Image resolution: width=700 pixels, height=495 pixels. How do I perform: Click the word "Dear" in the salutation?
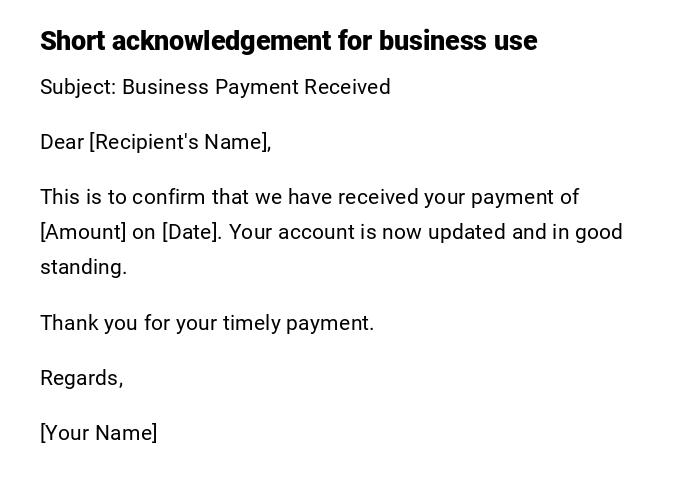(62, 142)
